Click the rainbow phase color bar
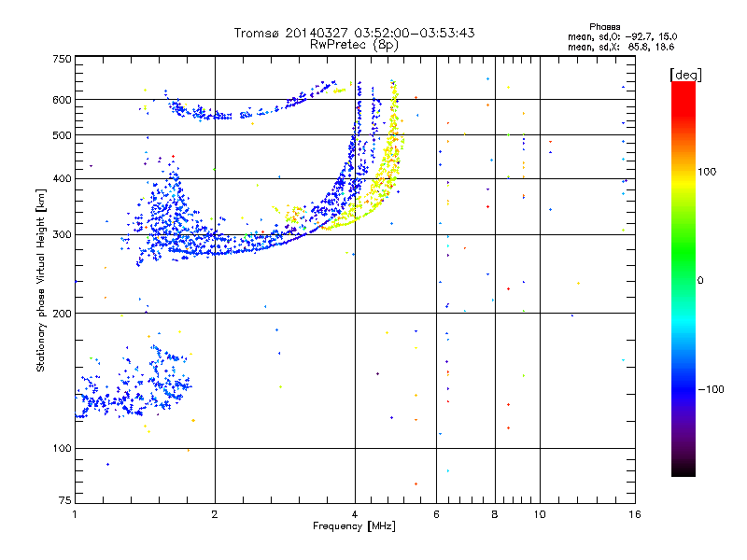The image size is (747, 560). pos(684,278)
